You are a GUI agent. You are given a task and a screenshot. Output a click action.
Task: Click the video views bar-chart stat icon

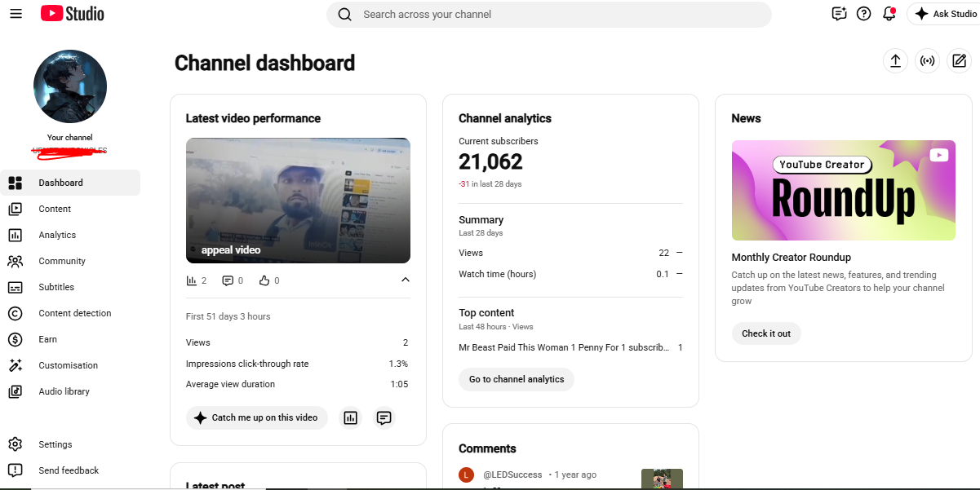[x=192, y=280]
